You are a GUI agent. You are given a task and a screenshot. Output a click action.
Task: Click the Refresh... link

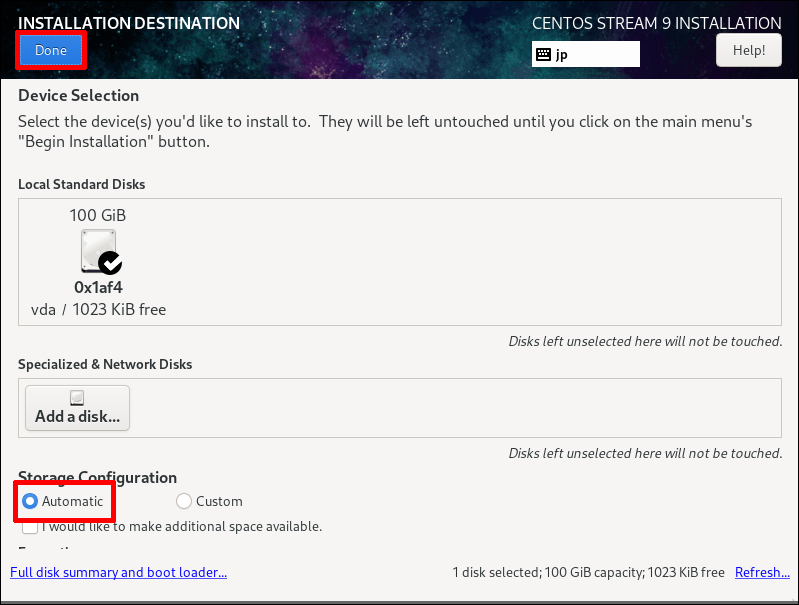point(762,572)
